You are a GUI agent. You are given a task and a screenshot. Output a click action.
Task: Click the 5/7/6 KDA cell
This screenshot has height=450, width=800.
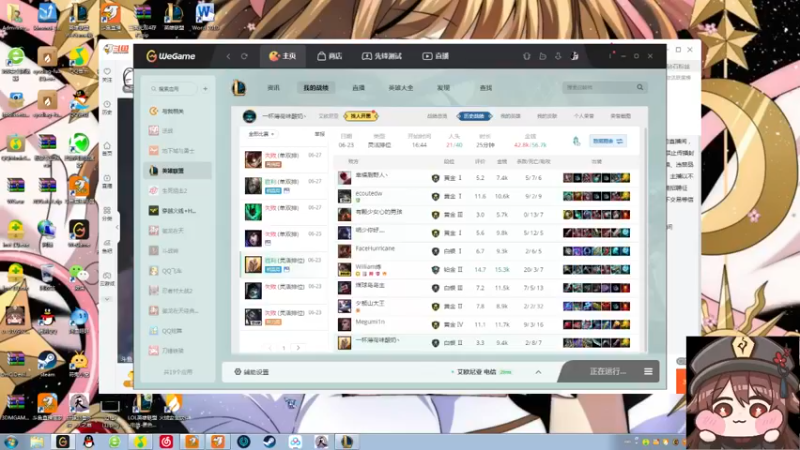[533, 178]
